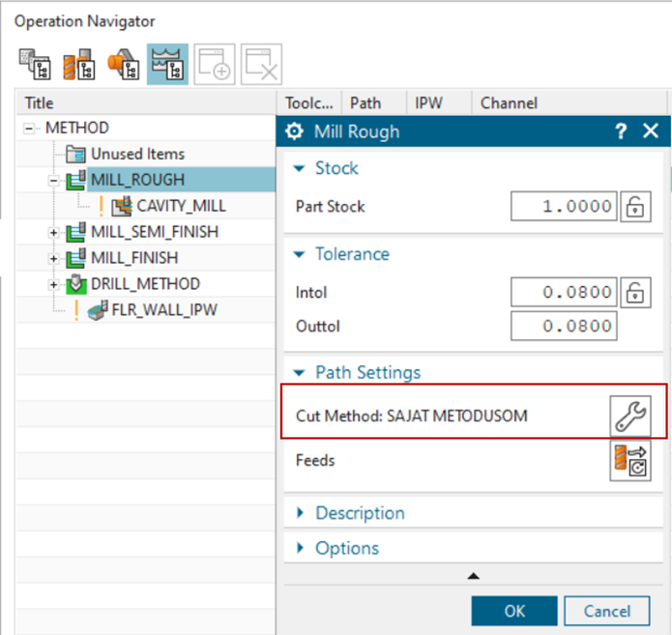
Task: Click the Channel column header
Action: pyautogui.click(x=509, y=102)
